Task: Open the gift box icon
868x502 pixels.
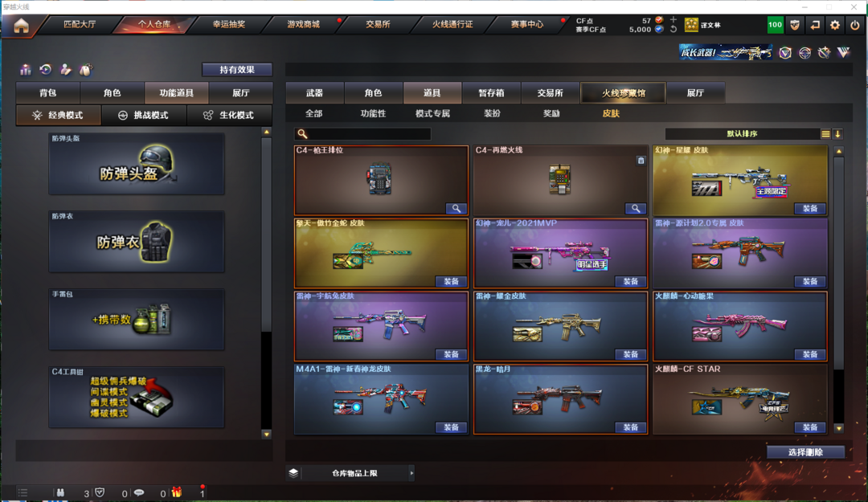Action: [x=177, y=492]
